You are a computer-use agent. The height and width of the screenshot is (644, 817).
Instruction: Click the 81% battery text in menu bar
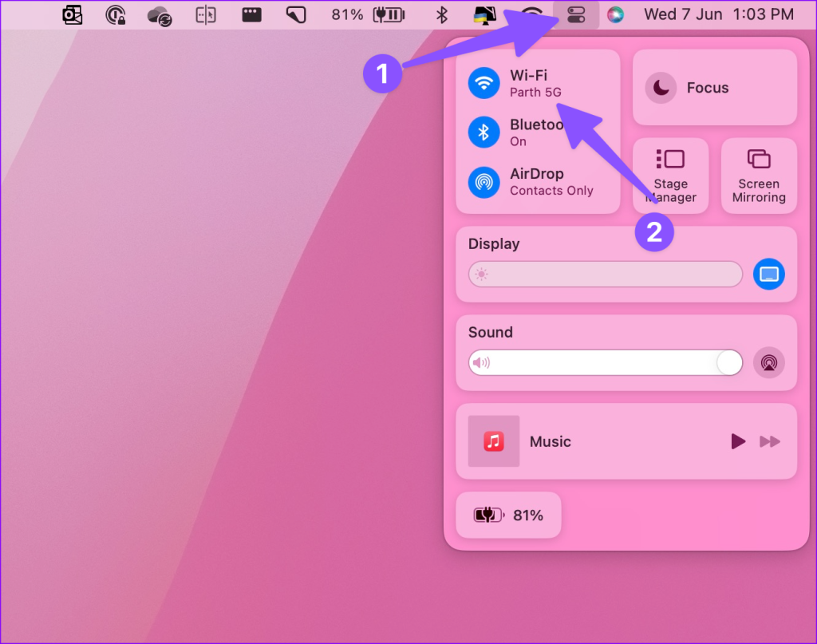coord(347,14)
